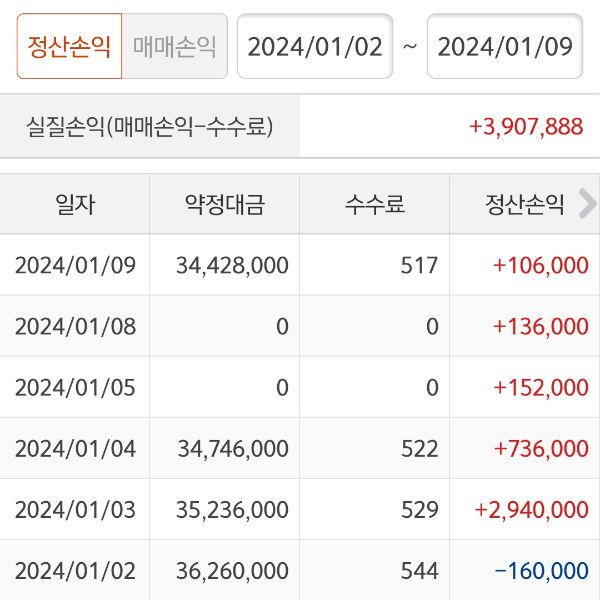Click the 일자 column header
This screenshot has height=600, width=600.
(x=75, y=205)
